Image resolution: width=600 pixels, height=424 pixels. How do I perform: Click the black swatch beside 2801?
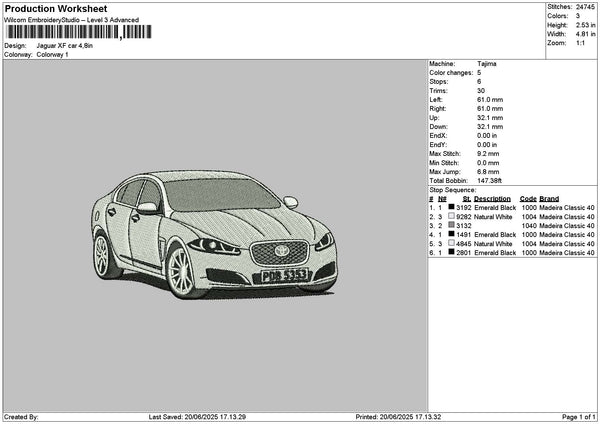tap(451, 253)
